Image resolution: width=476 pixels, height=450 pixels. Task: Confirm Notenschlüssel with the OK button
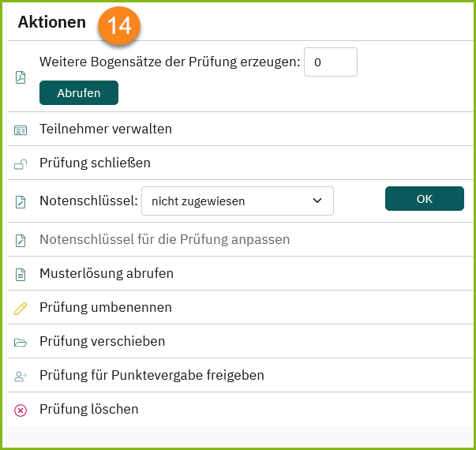(425, 199)
